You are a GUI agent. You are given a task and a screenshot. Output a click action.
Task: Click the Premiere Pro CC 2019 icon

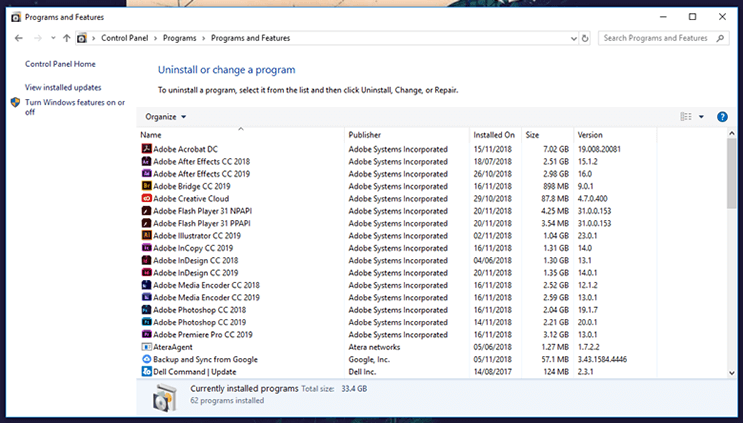click(146, 334)
